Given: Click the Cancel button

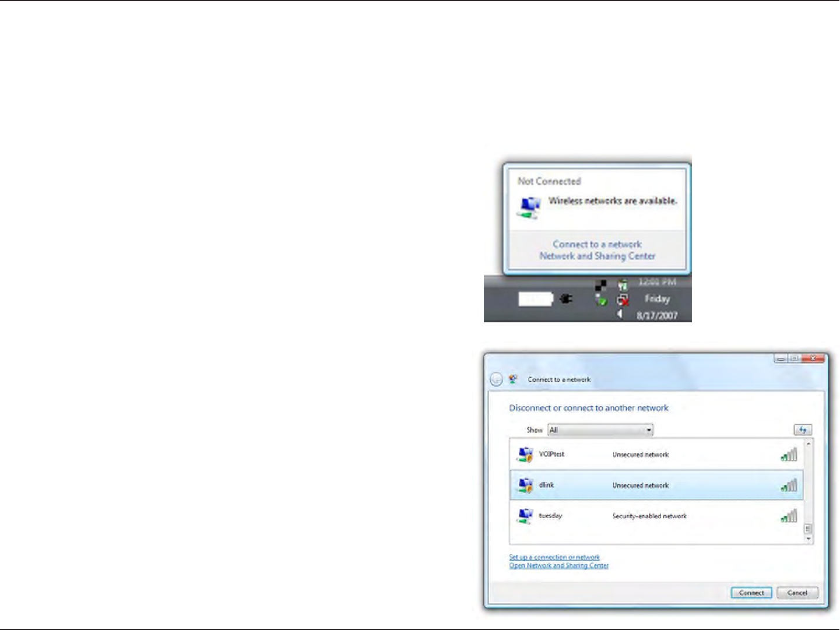Looking at the screenshot, I should pyautogui.click(x=797, y=593).
